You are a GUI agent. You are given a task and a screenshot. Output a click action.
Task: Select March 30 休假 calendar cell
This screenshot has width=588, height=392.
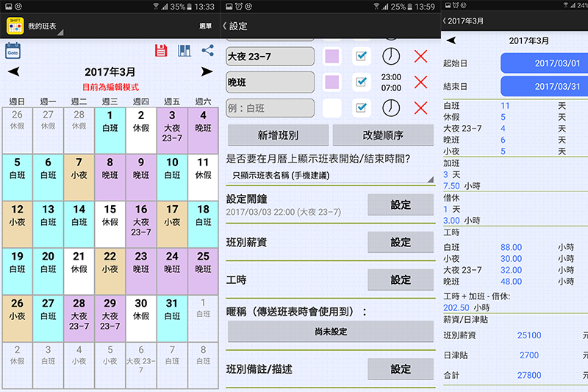[x=141, y=318]
